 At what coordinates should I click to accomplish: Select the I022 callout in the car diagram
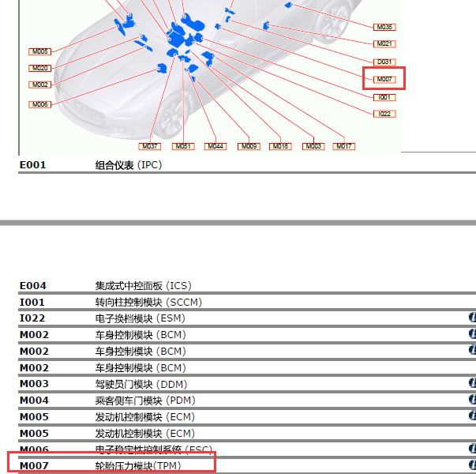point(384,114)
